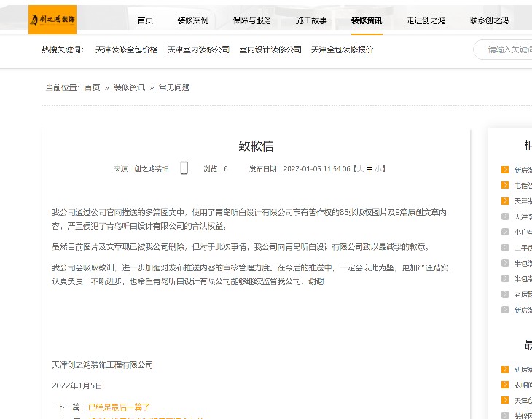This screenshot has height=419, width=532.
Task: Open the 施工故事 navigation menu
Action: (x=311, y=20)
